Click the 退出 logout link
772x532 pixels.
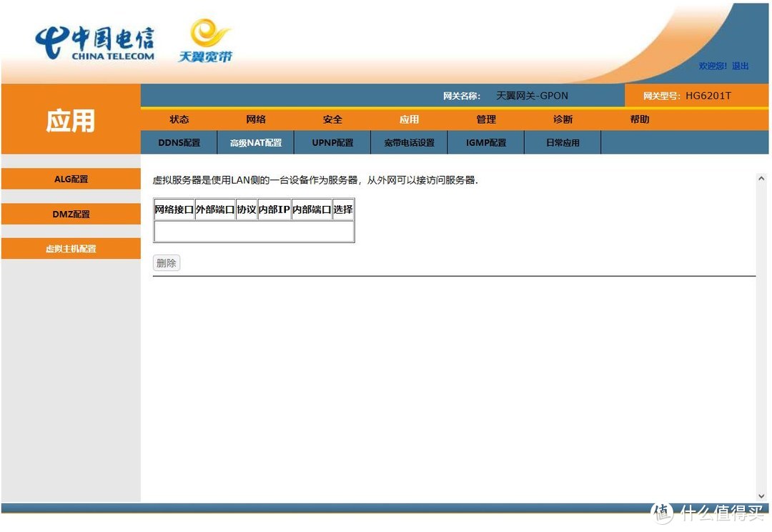tap(741, 66)
